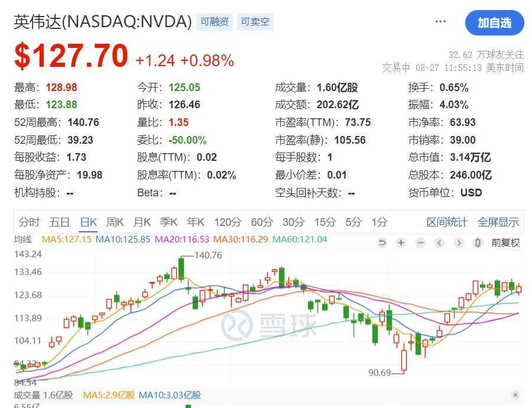
Task: Switch to the 60分 chart tab
Action: coord(262,222)
